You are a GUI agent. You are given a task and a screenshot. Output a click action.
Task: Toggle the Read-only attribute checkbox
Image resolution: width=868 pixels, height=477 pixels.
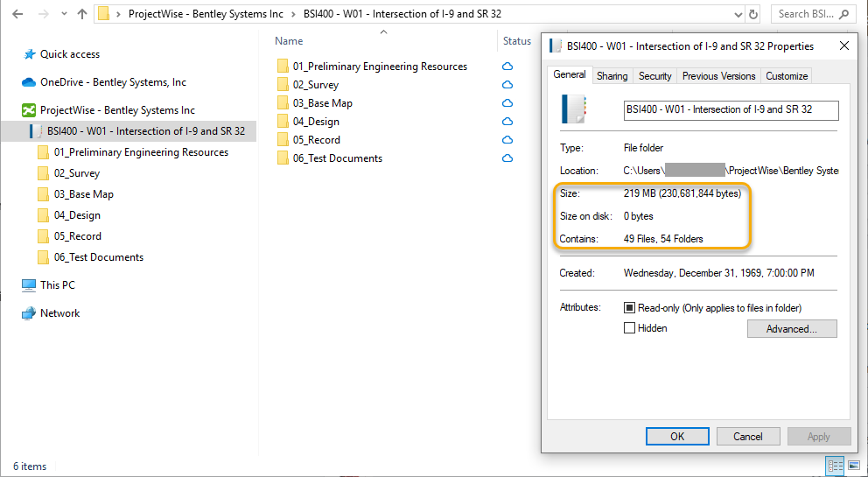(x=629, y=308)
